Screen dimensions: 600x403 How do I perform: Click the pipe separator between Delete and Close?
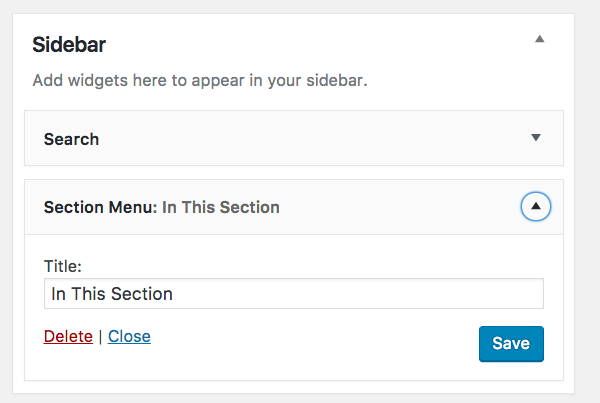click(x=100, y=336)
